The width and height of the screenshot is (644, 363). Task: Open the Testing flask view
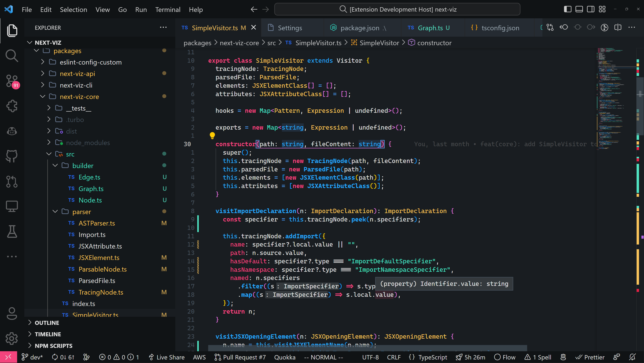12,231
